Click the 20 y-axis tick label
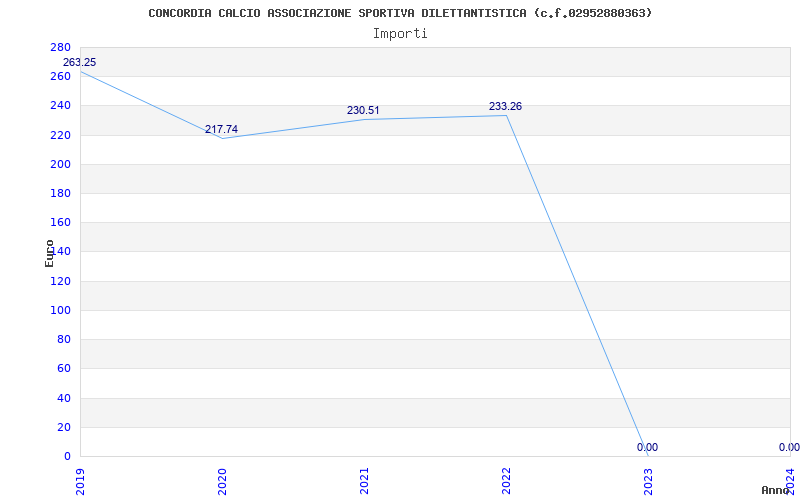This screenshot has height=500, width=800. click(64, 427)
